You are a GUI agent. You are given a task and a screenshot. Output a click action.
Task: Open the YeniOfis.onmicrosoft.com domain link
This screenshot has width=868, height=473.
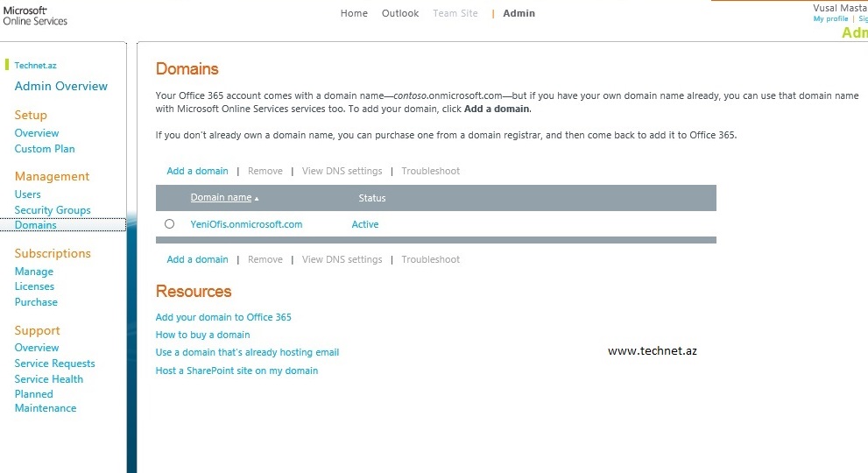(246, 224)
